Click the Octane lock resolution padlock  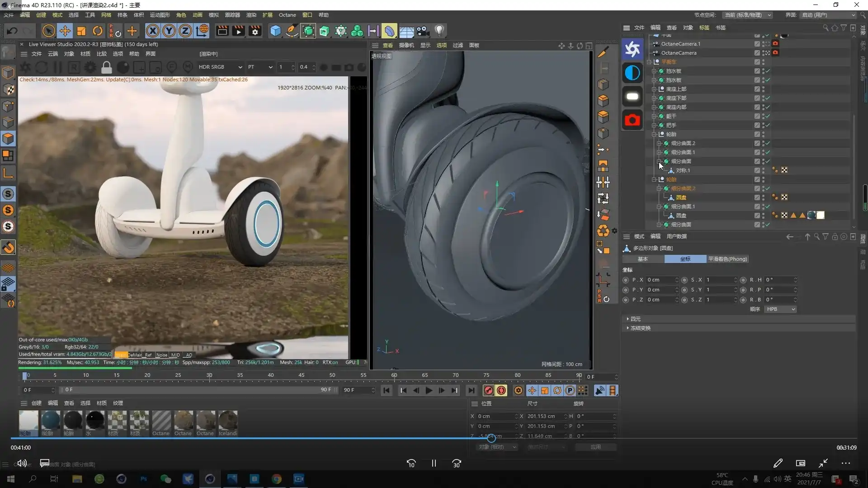[106, 67]
